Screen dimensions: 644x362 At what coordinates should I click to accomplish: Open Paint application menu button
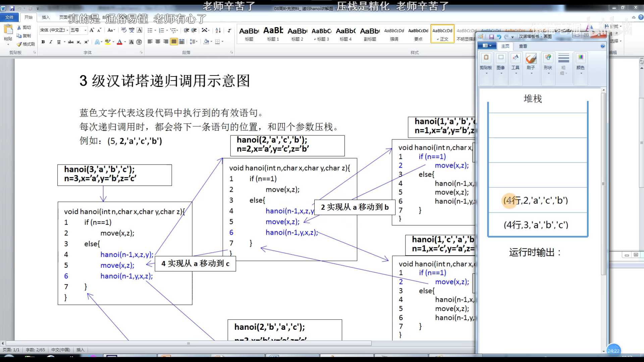tap(486, 46)
